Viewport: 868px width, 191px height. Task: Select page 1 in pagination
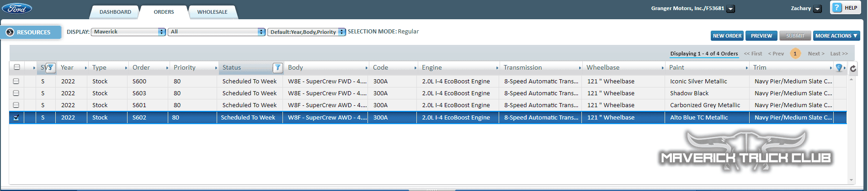(795, 54)
